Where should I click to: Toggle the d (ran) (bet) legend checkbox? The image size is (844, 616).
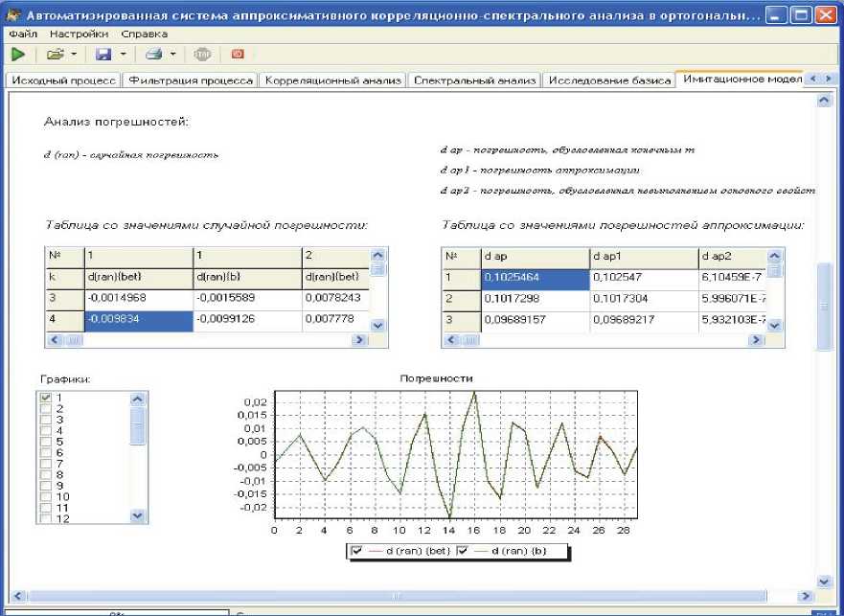point(357,551)
